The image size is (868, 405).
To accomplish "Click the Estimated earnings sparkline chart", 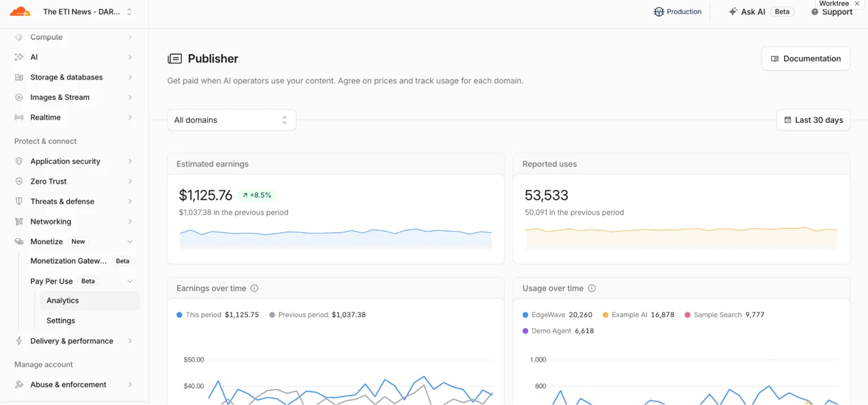I will (x=336, y=238).
